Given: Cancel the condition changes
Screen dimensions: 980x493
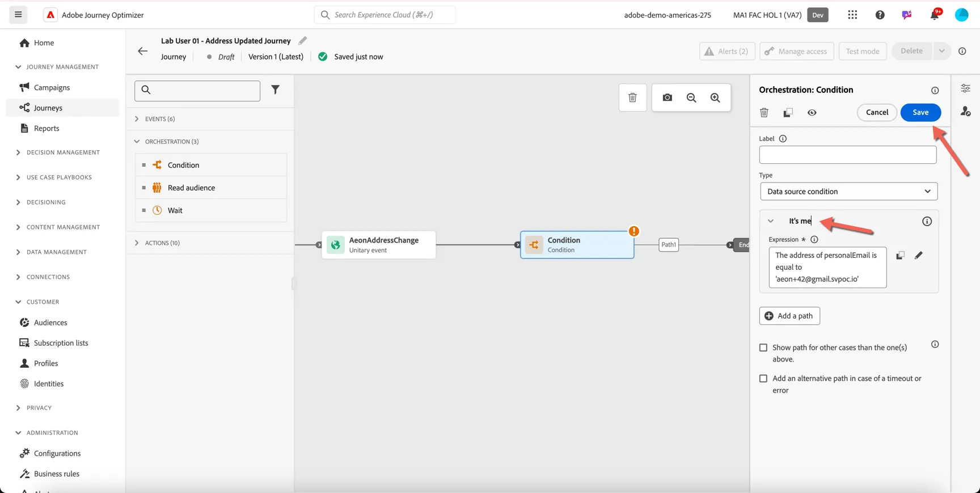Looking at the screenshot, I should coord(877,112).
